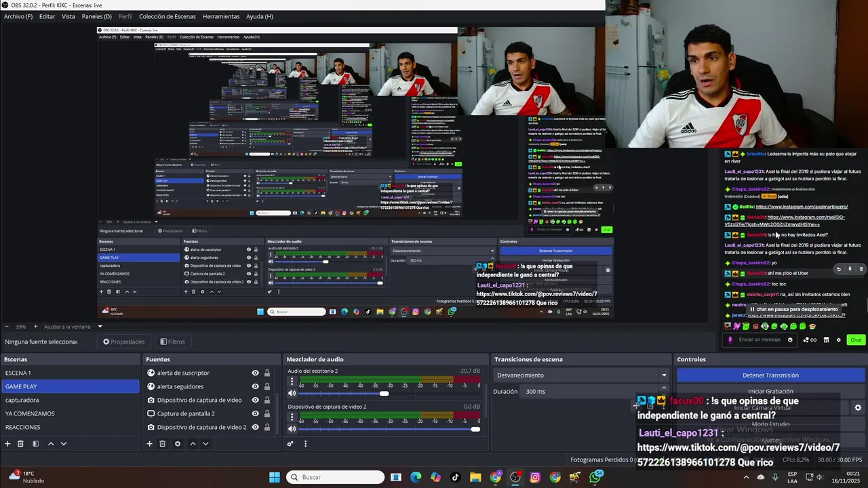Image resolution: width=868 pixels, height=488 pixels.
Task: Toggle lock on alerta de suscriptor
Action: point(267,373)
